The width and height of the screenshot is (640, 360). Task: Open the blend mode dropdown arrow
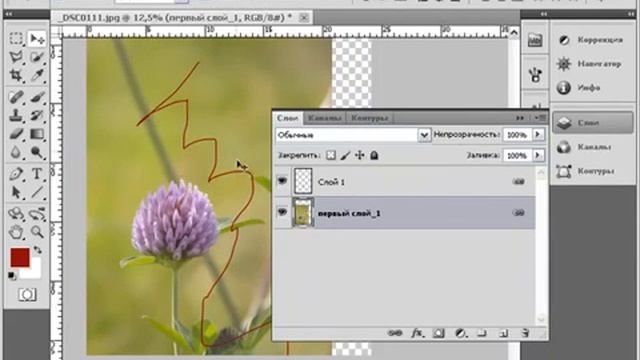point(424,135)
